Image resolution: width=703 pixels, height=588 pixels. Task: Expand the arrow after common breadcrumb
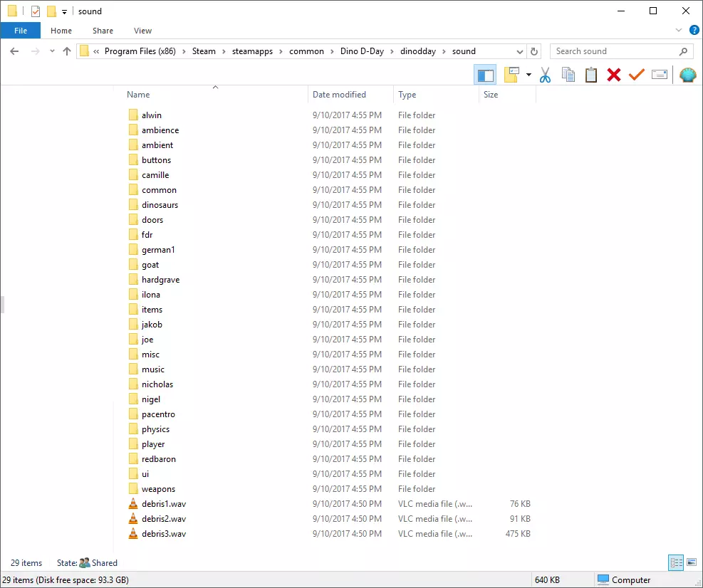[x=332, y=51]
